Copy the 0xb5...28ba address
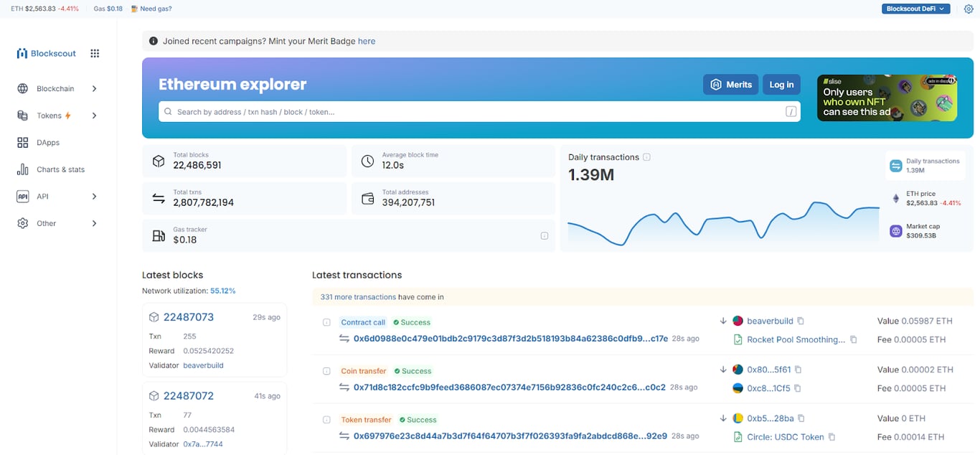This screenshot has width=980, height=455. pos(801,418)
